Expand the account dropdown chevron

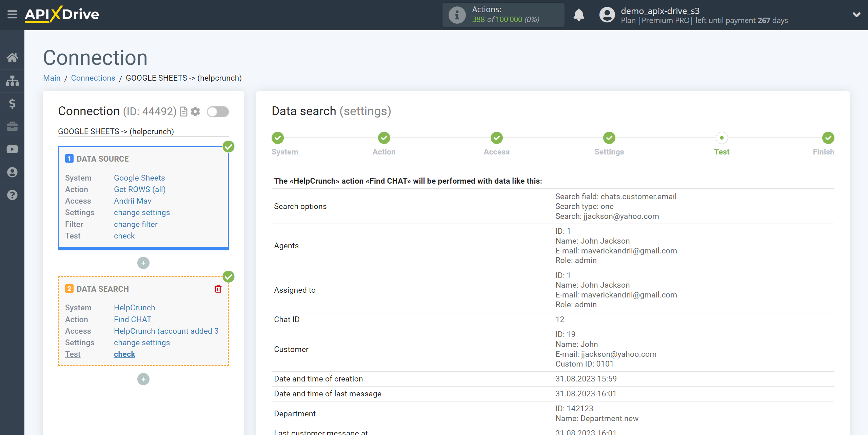(856, 15)
